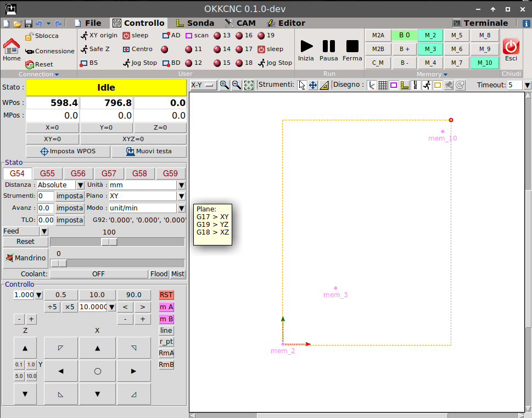Toggle the Flood coolant button
The image size is (532, 418).
[x=159, y=274]
